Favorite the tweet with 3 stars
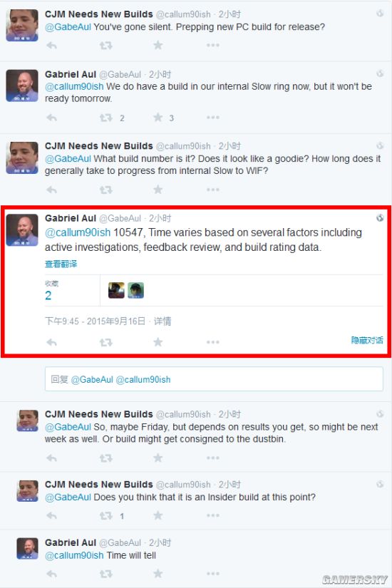 point(158,118)
